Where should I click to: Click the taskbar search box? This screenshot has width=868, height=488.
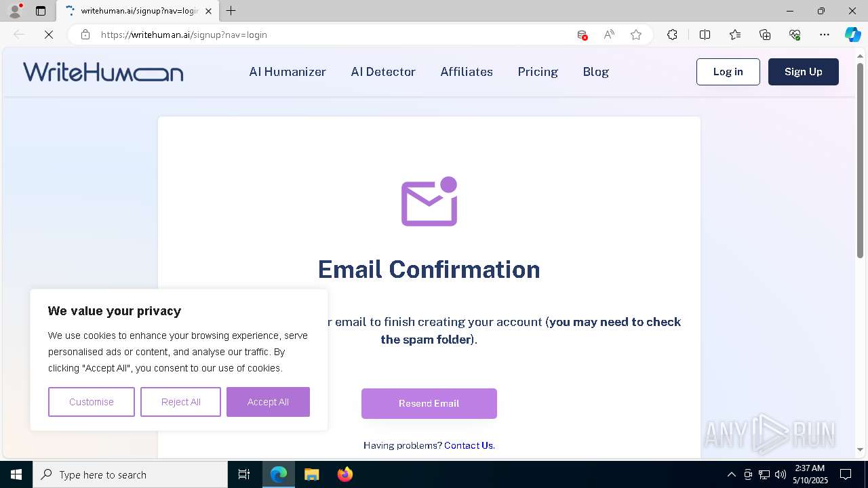click(130, 474)
